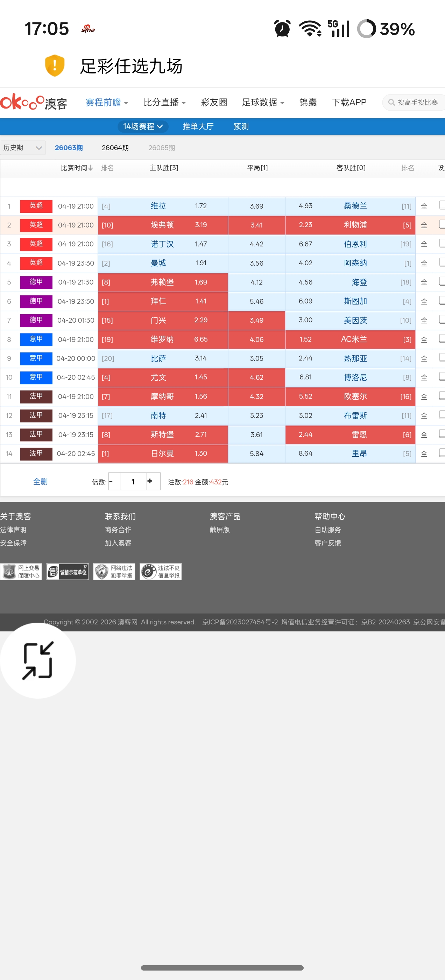Open the 违法不良信息举报 badge

point(161,572)
